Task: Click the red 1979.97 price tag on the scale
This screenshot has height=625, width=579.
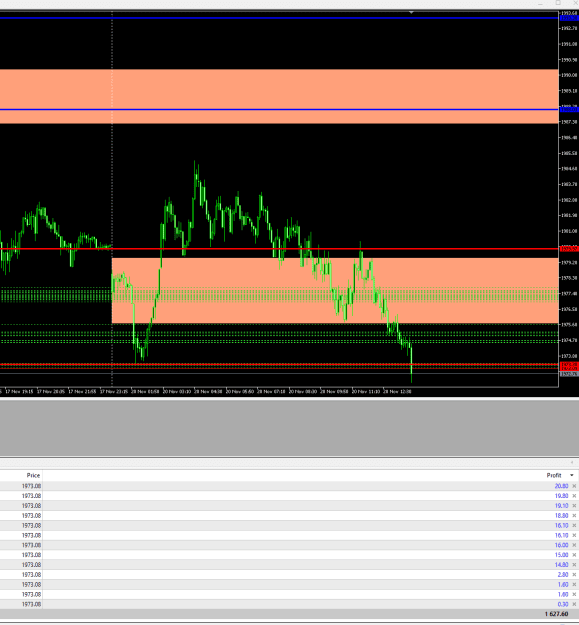Action: click(569, 249)
